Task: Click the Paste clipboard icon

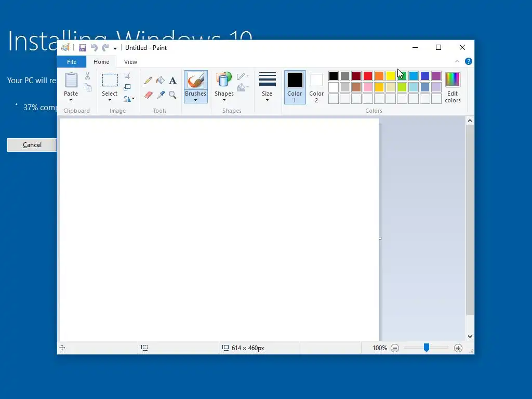Action: [x=71, y=81]
